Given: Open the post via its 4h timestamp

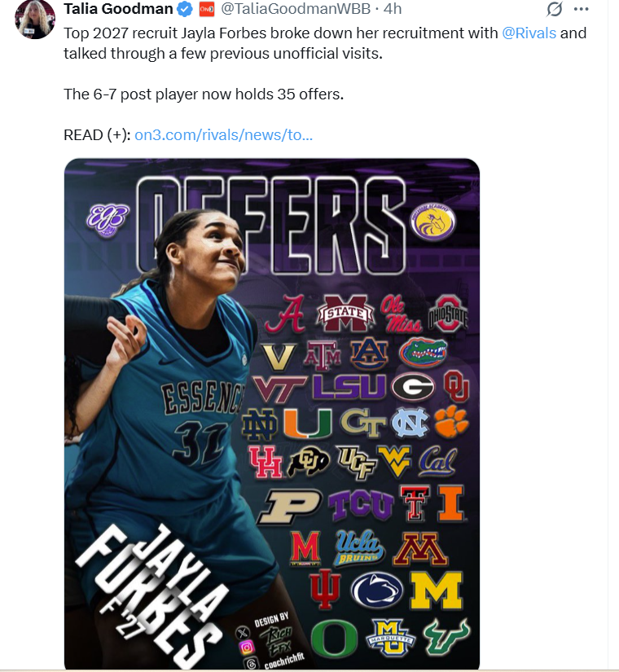Looking at the screenshot, I should [x=393, y=10].
